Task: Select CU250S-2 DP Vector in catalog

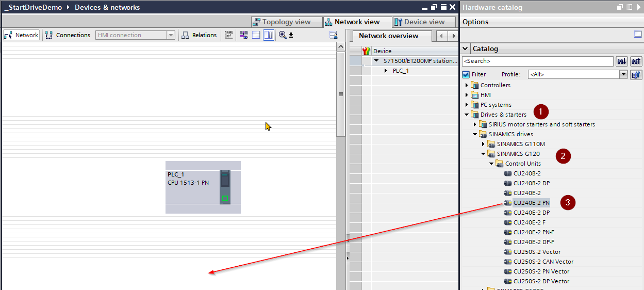Action: coord(541,281)
